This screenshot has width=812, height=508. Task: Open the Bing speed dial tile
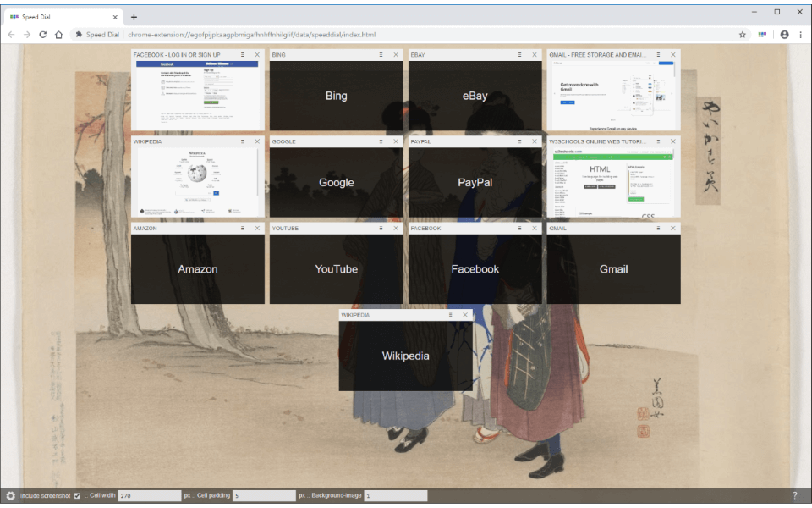point(337,96)
